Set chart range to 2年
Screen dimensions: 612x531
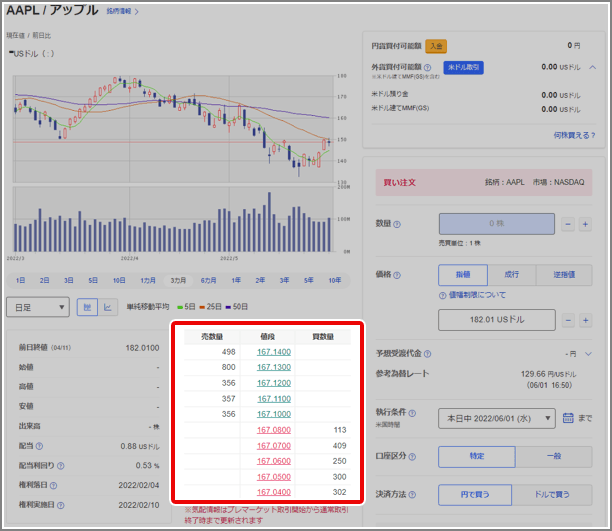click(260, 280)
